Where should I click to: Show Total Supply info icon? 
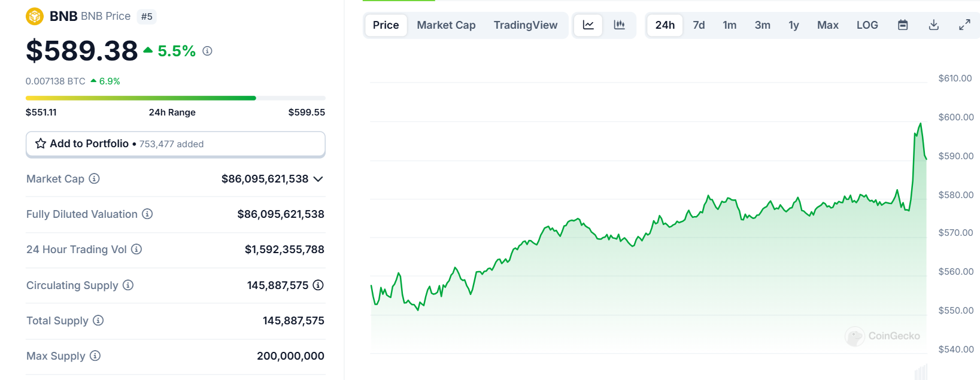pyautogui.click(x=98, y=320)
